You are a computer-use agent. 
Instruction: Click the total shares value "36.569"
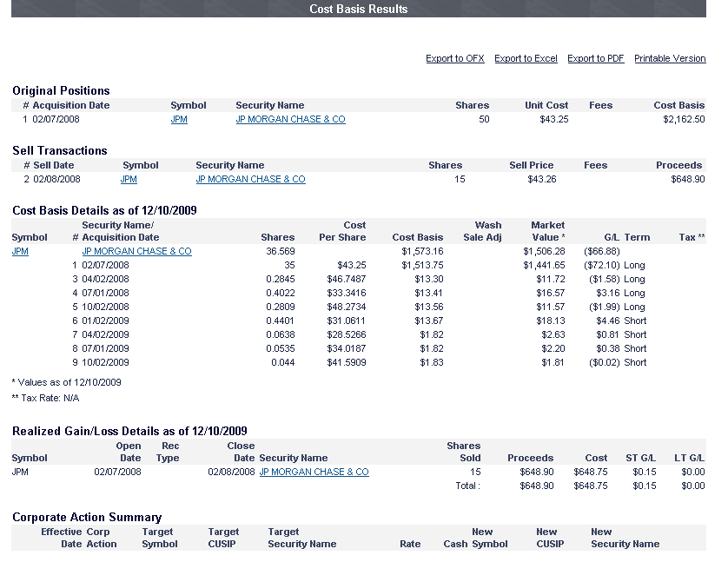[x=281, y=251]
